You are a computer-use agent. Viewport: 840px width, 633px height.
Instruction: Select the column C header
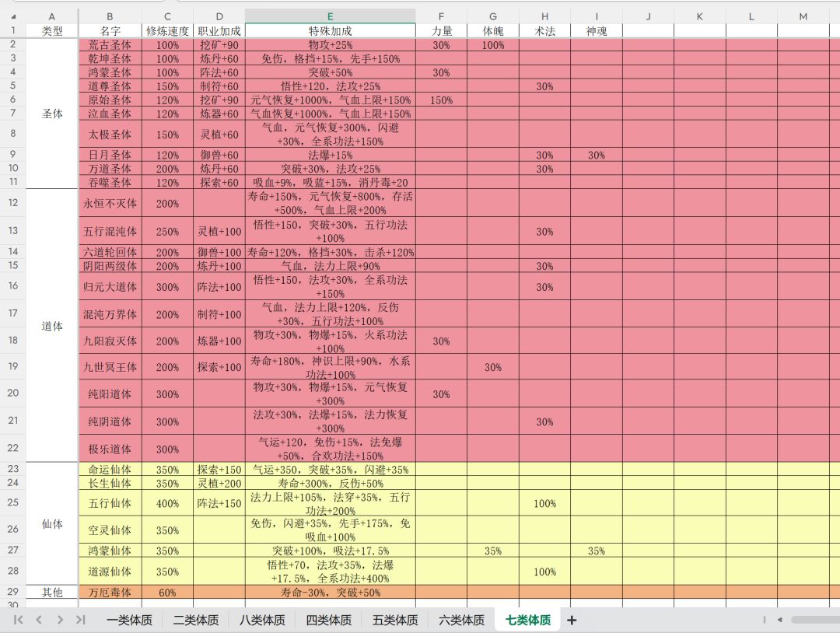[167, 16]
